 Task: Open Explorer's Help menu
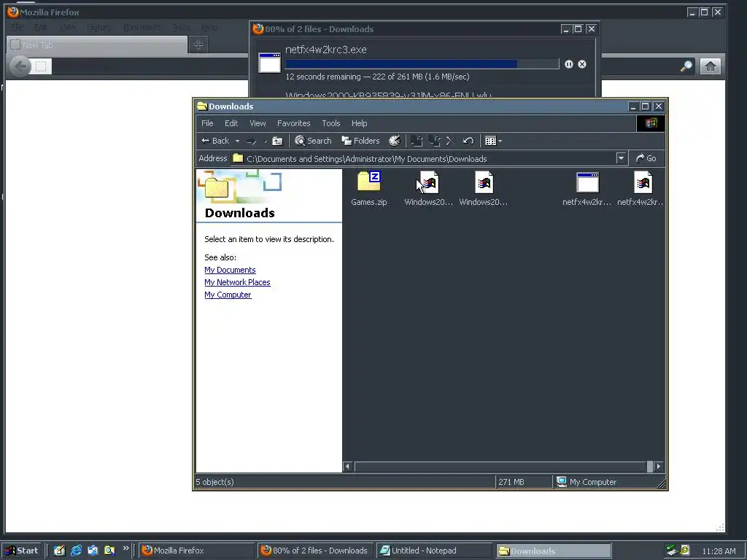[359, 123]
